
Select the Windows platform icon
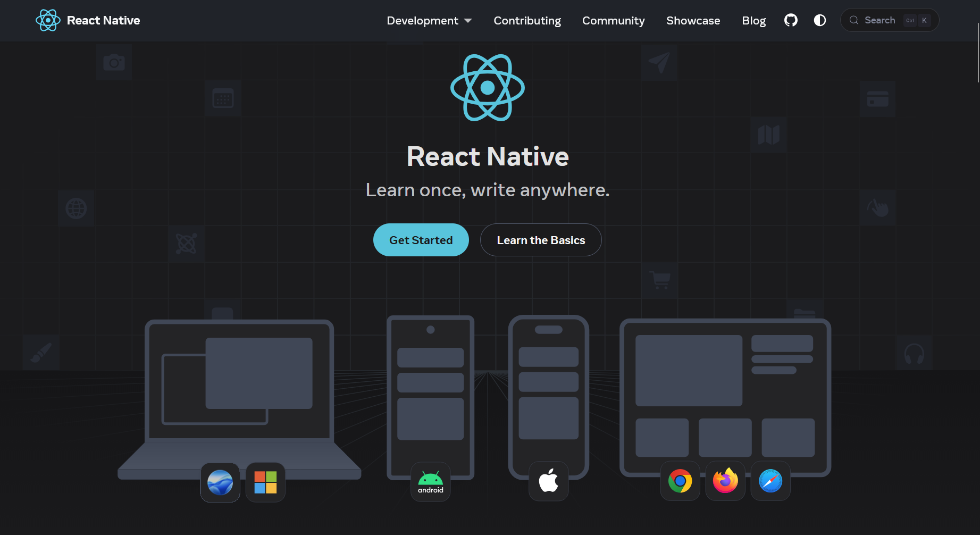tap(265, 482)
